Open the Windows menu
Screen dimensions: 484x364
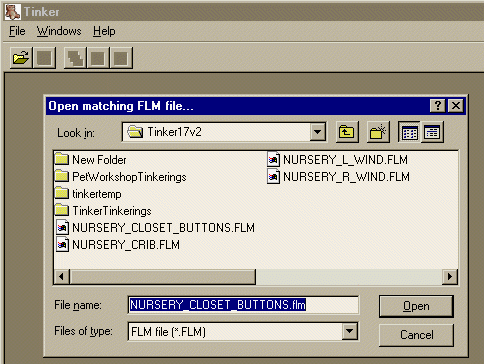coord(59,31)
